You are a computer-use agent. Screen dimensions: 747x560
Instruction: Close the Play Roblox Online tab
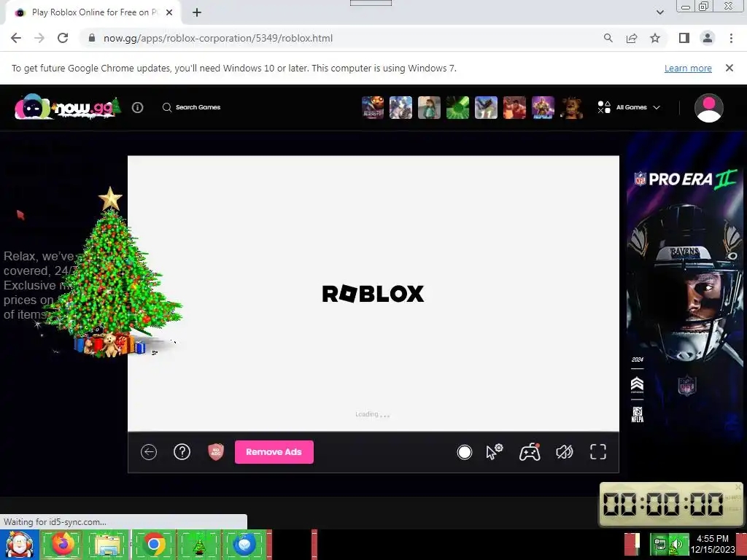(x=169, y=12)
